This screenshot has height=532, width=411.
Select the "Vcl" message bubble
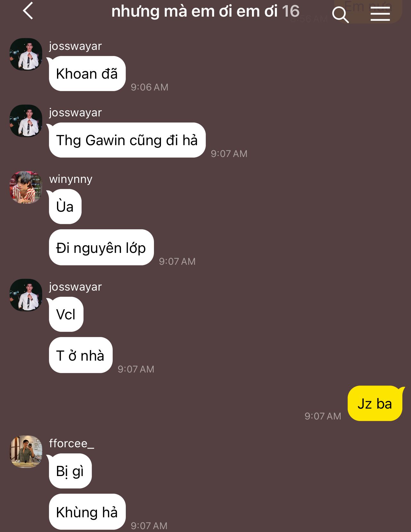[x=66, y=314]
